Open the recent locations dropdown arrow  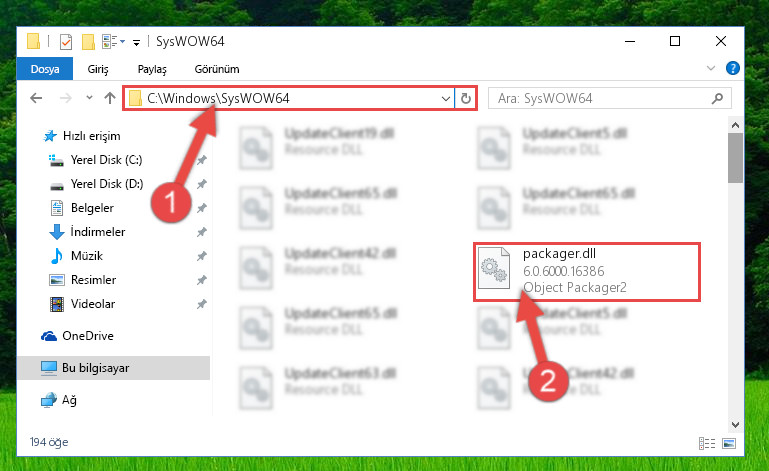coord(89,98)
